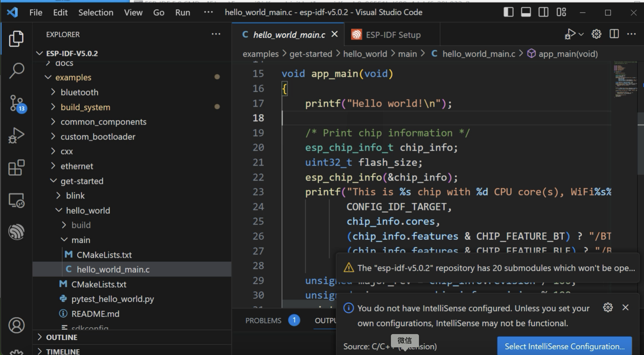Toggle the secondary side bar layout icon
644x355 pixels.
543,12
